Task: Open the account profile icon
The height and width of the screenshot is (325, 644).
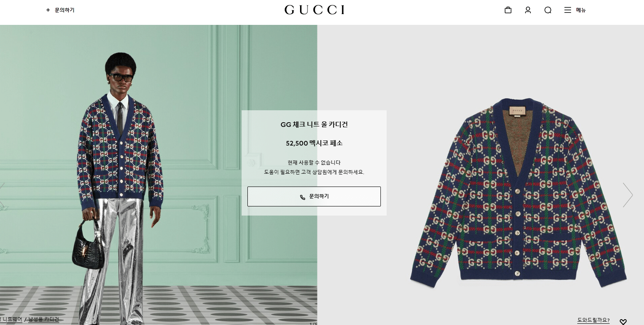Action: pos(528,10)
